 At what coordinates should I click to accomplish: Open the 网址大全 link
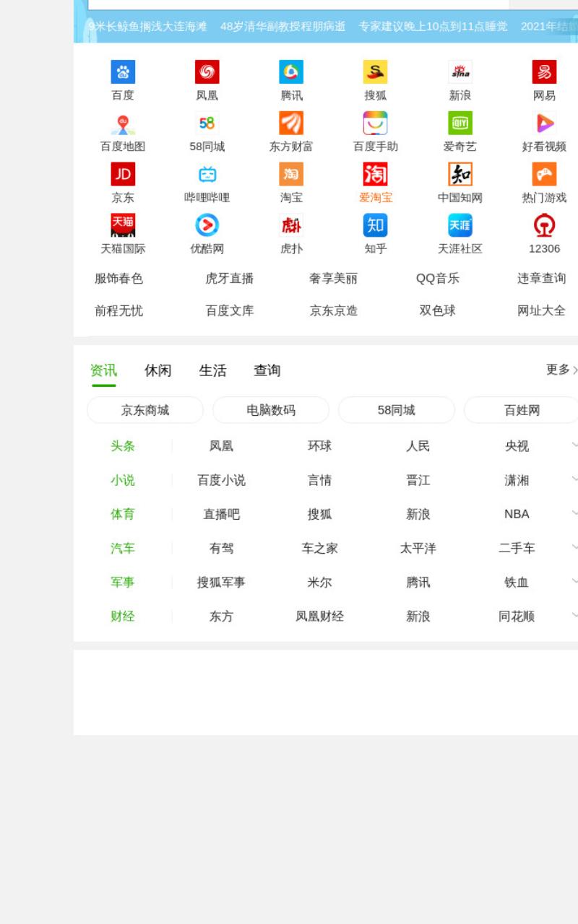click(541, 311)
